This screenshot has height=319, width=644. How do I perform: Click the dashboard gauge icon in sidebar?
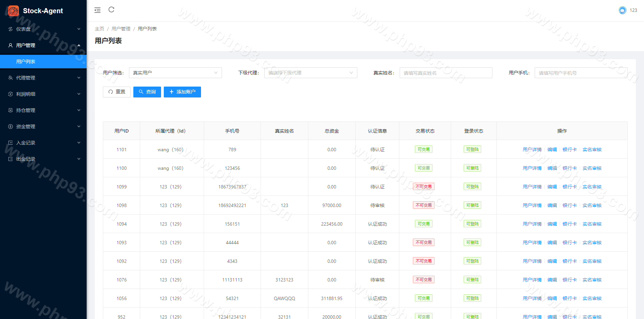10,29
